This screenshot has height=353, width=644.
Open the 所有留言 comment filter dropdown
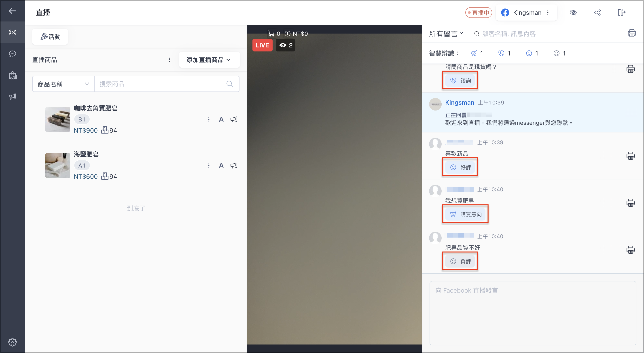446,34
